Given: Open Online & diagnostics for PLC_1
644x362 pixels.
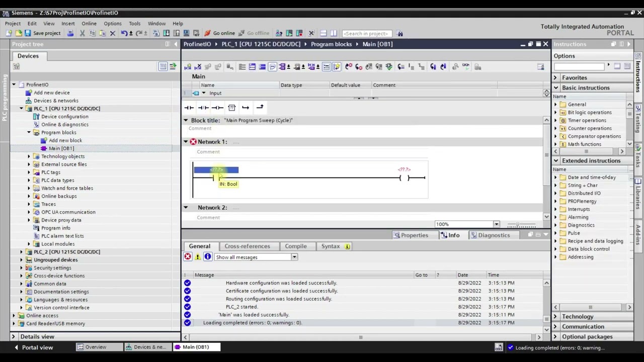Looking at the screenshot, I should point(65,125).
